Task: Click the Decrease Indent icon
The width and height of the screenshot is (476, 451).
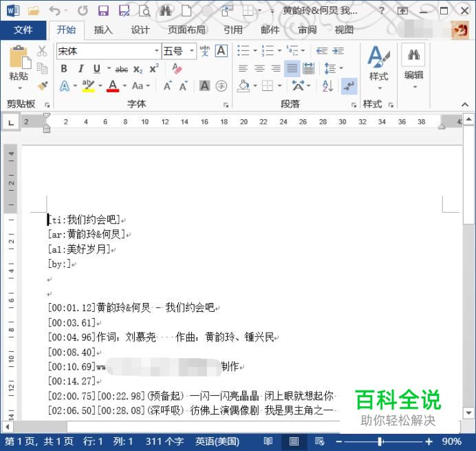Action: 322,51
